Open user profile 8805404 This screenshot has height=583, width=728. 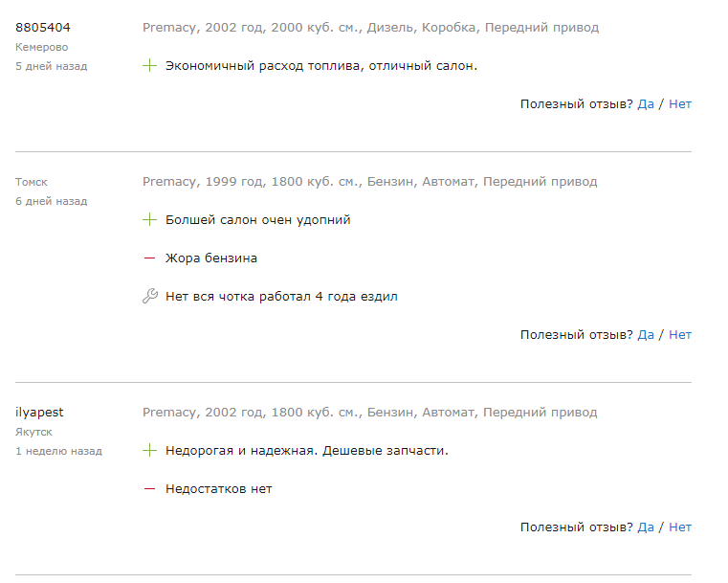[43, 28]
